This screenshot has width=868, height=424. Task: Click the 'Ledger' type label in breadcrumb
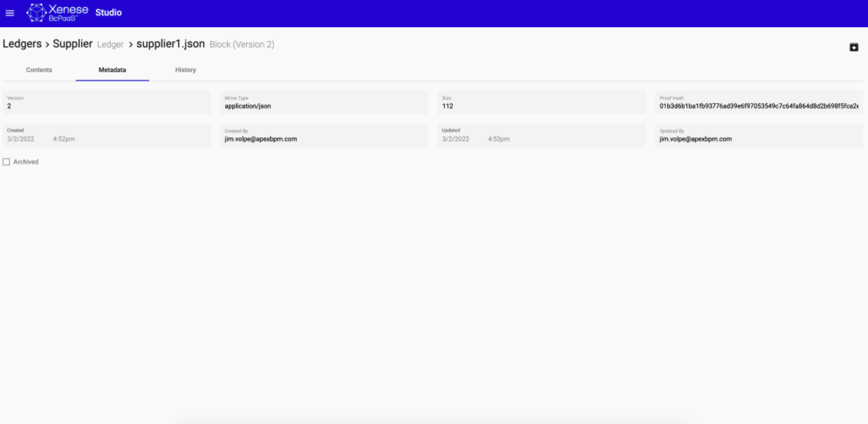coord(110,44)
